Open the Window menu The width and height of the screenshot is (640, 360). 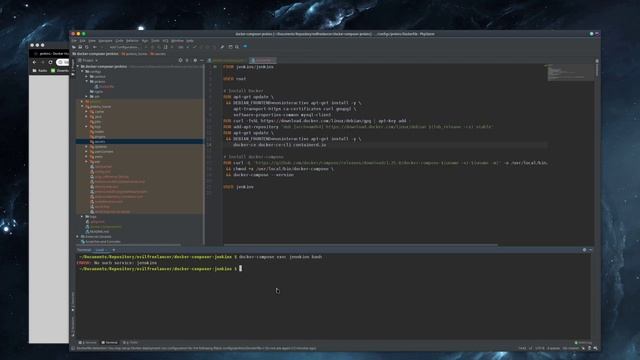pos(177,41)
